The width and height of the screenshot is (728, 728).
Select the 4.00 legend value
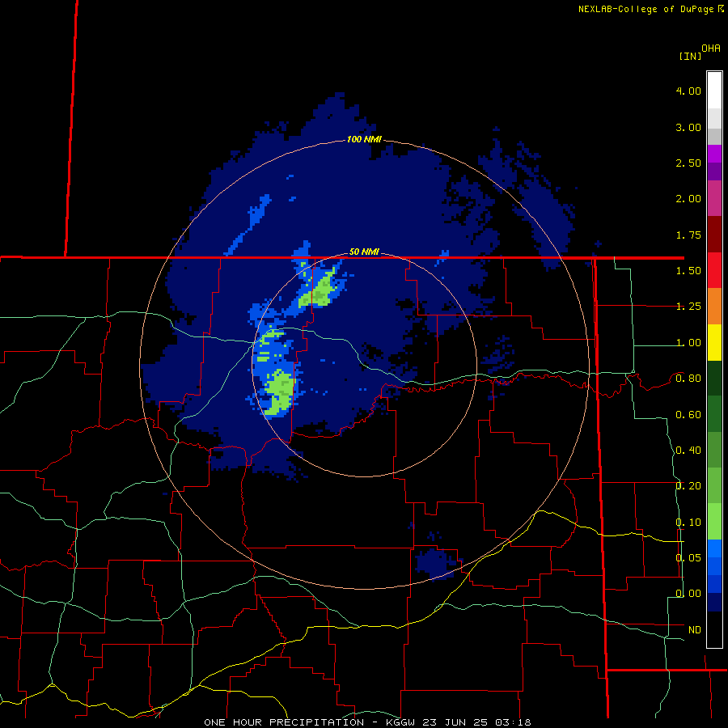[688, 91]
